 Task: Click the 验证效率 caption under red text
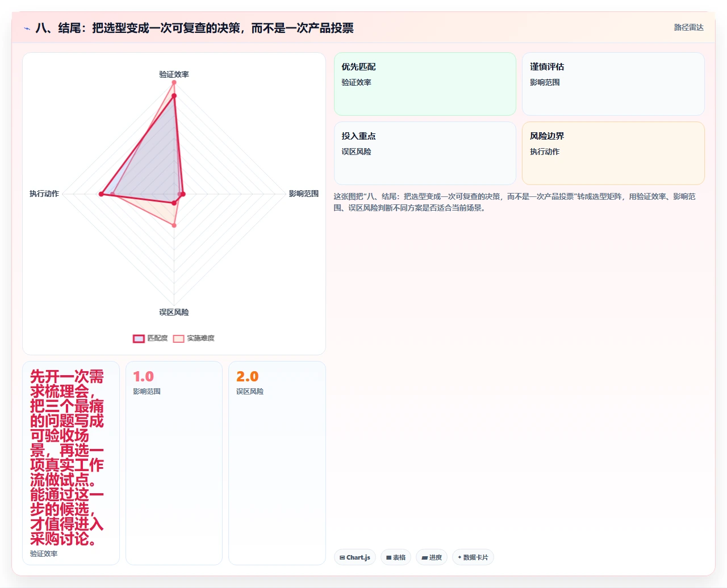pos(44,553)
